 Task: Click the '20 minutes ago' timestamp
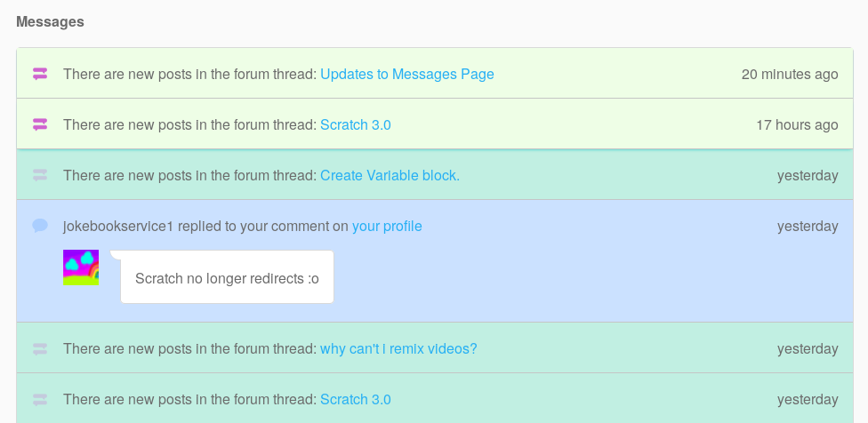pos(789,74)
